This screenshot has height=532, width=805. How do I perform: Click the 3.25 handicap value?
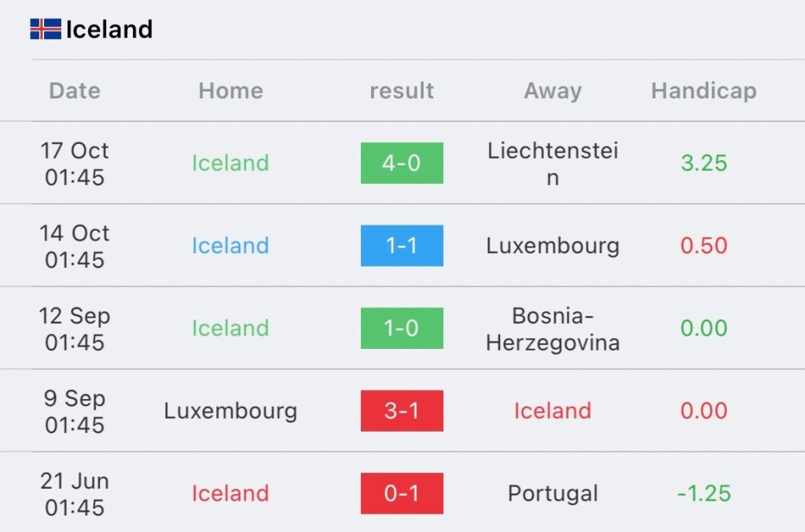click(704, 163)
